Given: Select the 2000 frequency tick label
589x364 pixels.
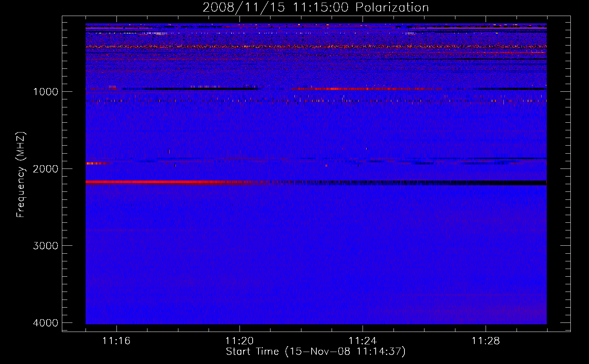Looking at the screenshot, I should 46,169.
